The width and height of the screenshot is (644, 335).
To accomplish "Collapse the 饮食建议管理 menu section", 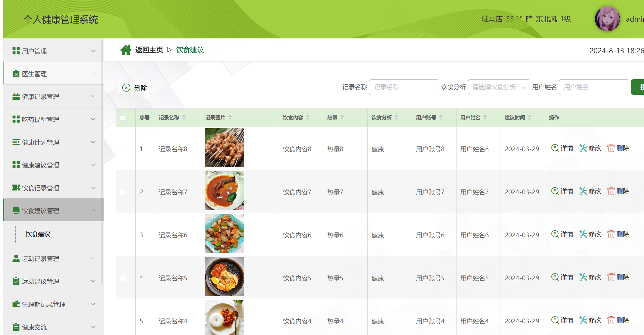I will [94, 210].
